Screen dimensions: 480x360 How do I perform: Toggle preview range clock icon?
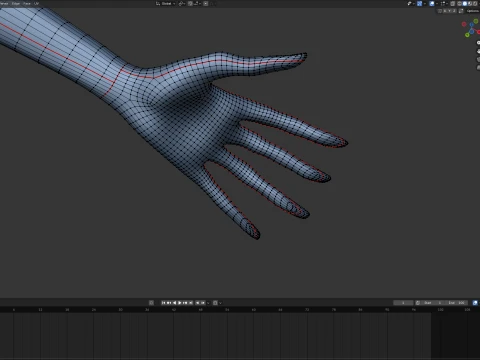(x=418, y=303)
